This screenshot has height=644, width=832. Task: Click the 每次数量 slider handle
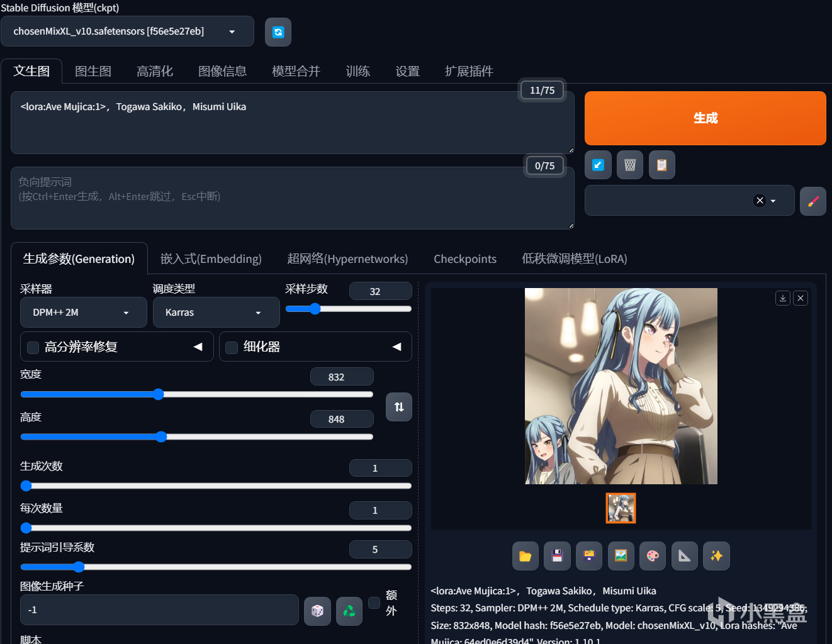[x=26, y=528]
